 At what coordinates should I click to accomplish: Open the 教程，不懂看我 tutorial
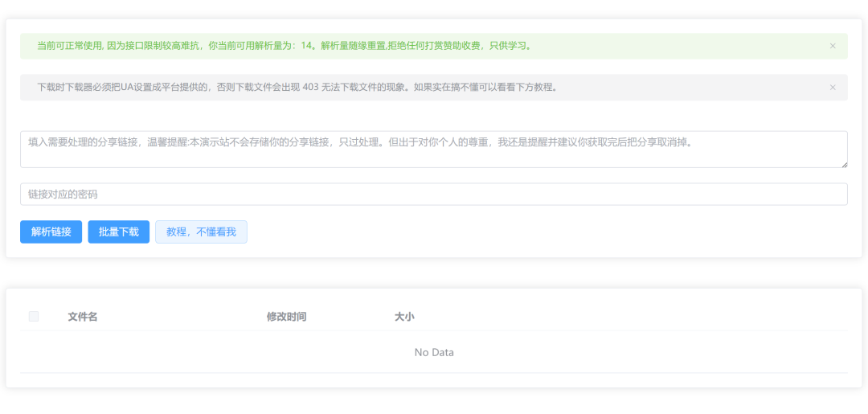click(201, 232)
